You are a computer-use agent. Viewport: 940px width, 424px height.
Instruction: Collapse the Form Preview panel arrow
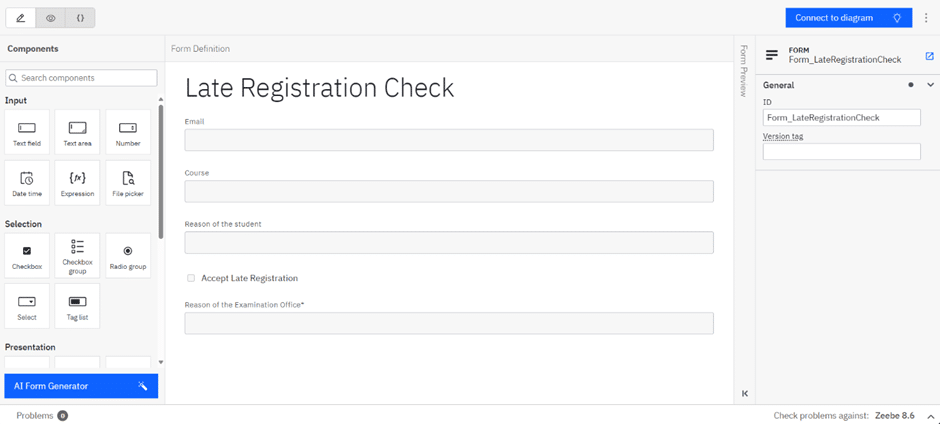(x=745, y=394)
